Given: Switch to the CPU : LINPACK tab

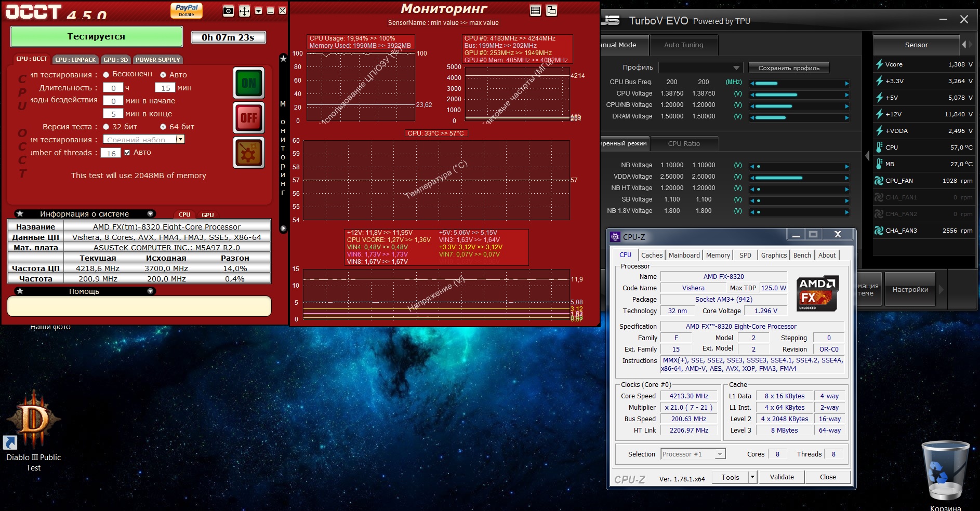Looking at the screenshot, I should pos(76,60).
